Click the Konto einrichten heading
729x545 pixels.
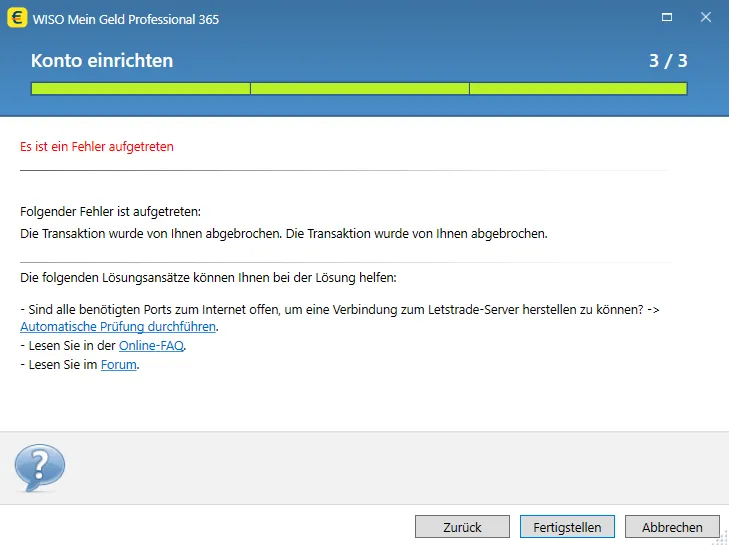(x=102, y=61)
